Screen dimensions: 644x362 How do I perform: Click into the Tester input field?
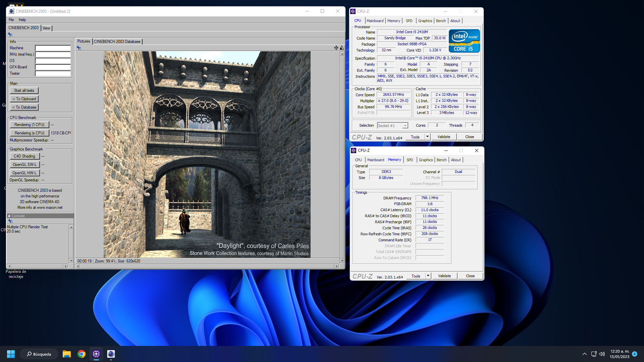(53, 73)
